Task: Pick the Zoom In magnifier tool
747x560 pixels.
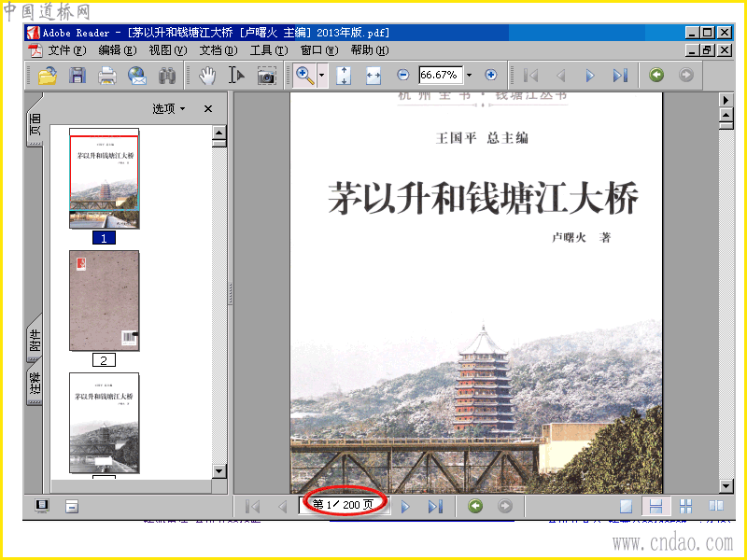Action: (304, 76)
